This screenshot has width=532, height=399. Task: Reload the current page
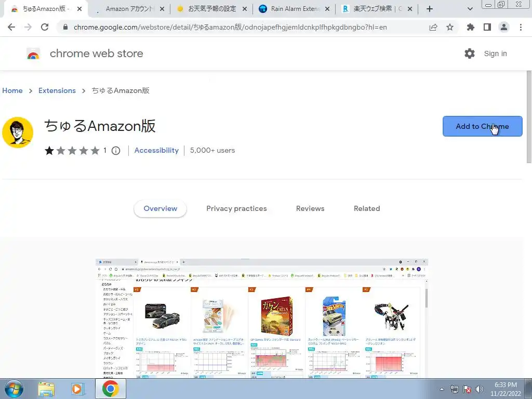pos(45,27)
